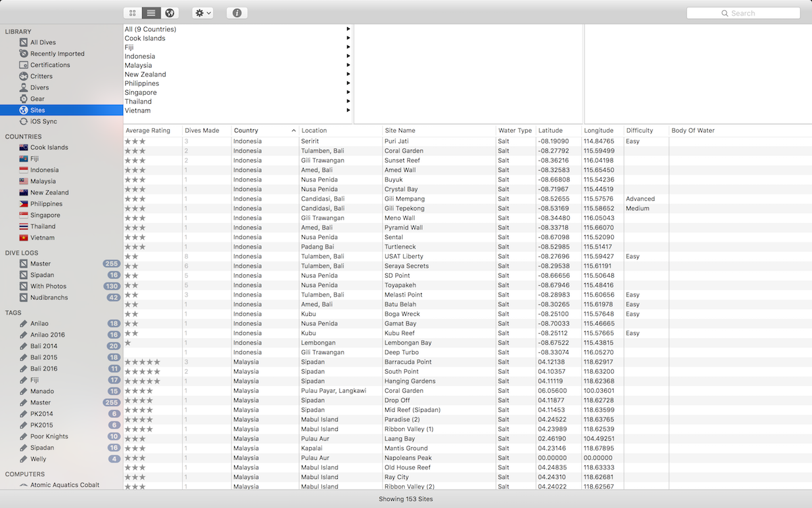Select the Deep Turbo site row
This screenshot has height=508, width=812.
468,352
